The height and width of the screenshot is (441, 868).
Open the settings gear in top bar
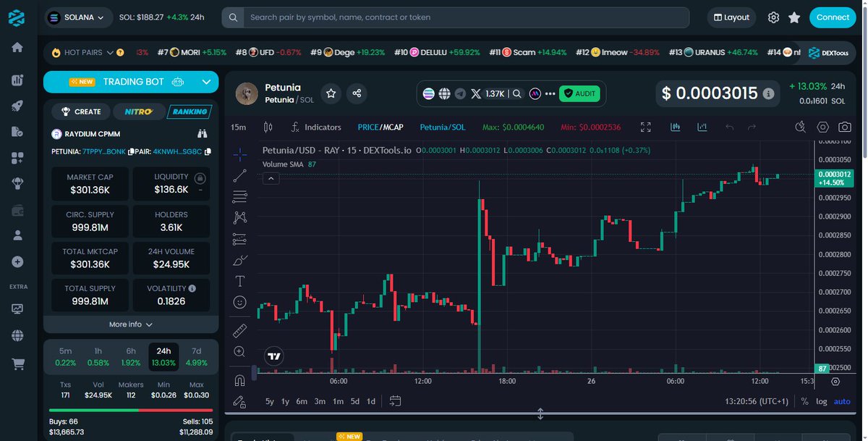pos(773,17)
